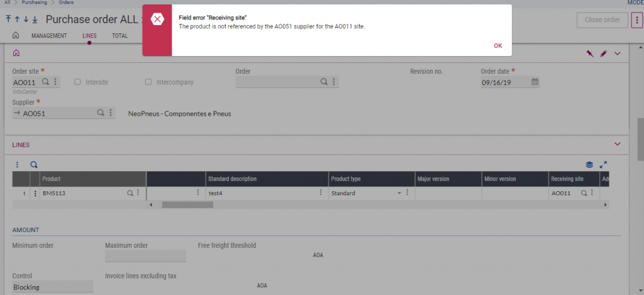Switch to the TOTAL tab
This screenshot has width=644, height=295.
pos(119,36)
